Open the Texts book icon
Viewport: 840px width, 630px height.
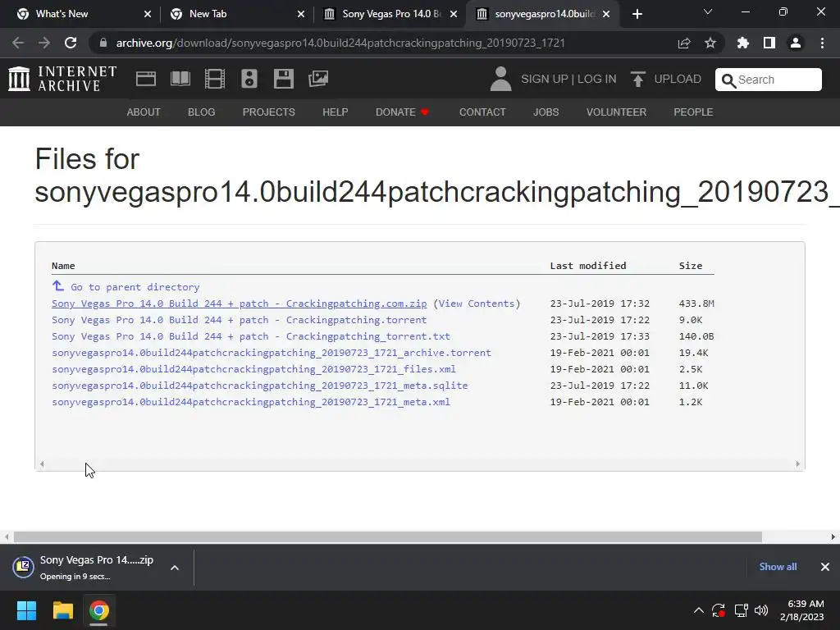tap(180, 79)
